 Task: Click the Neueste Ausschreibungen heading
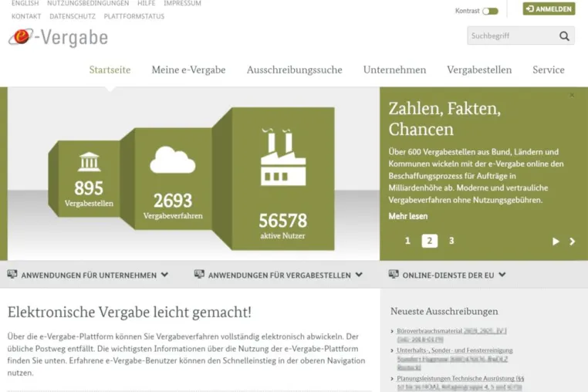pos(444,311)
